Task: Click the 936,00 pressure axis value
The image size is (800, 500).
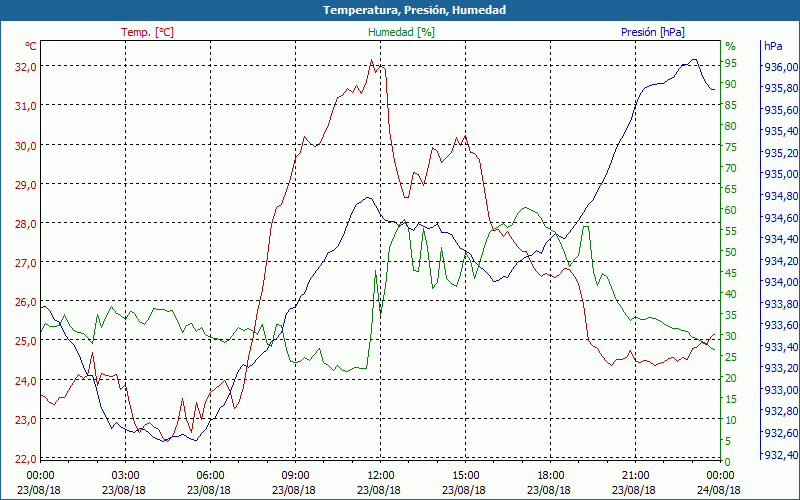Action: click(x=781, y=67)
